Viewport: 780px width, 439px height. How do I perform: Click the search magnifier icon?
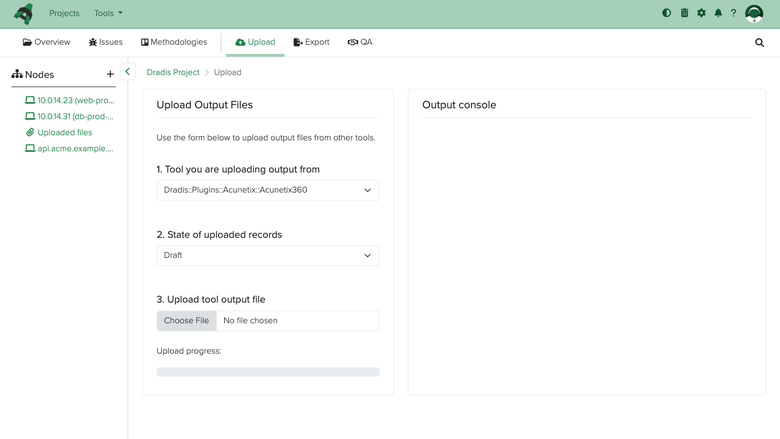click(x=759, y=42)
